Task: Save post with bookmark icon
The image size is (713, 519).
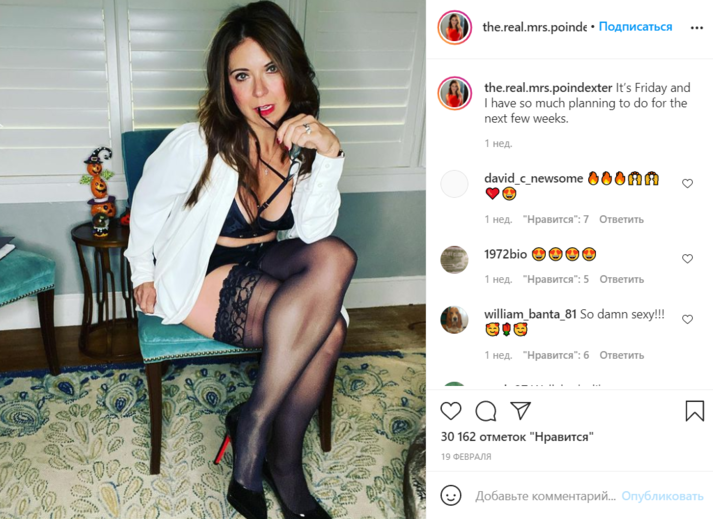Action: pyautogui.click(x=694, y=410)
